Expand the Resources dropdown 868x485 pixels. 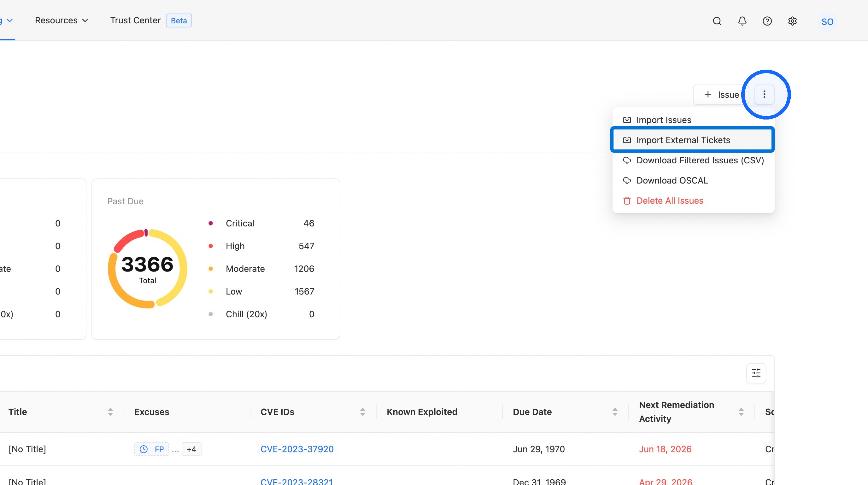click(62, 20)
